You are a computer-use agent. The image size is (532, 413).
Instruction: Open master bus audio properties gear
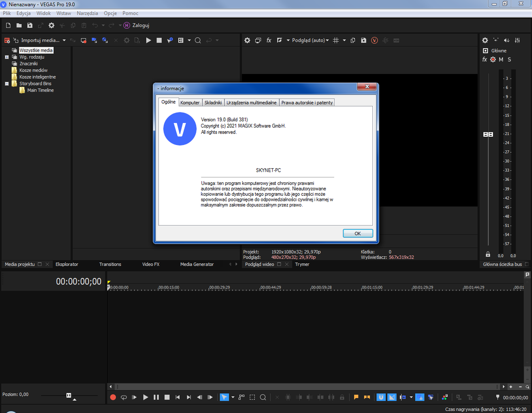click(x=485, y=40)
